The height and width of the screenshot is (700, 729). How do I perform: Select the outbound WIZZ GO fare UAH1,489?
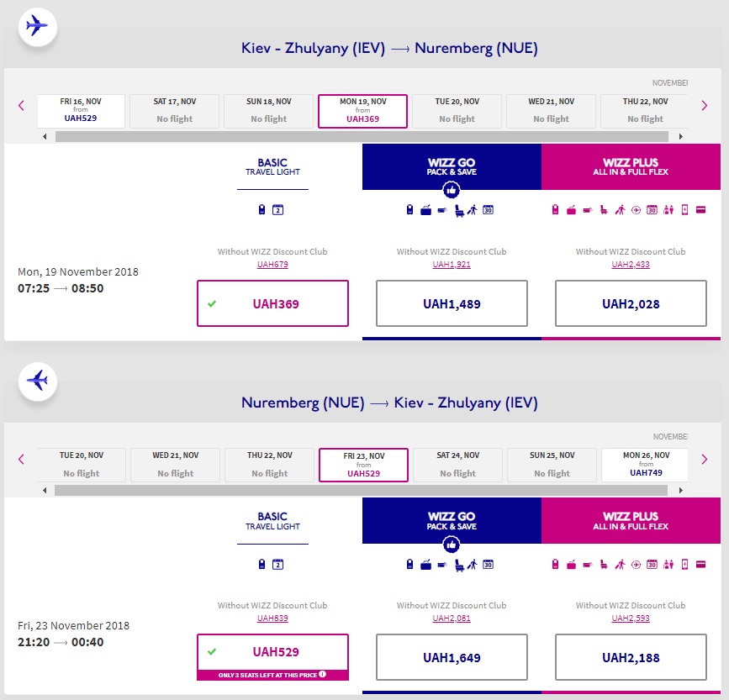coord(452,303)
